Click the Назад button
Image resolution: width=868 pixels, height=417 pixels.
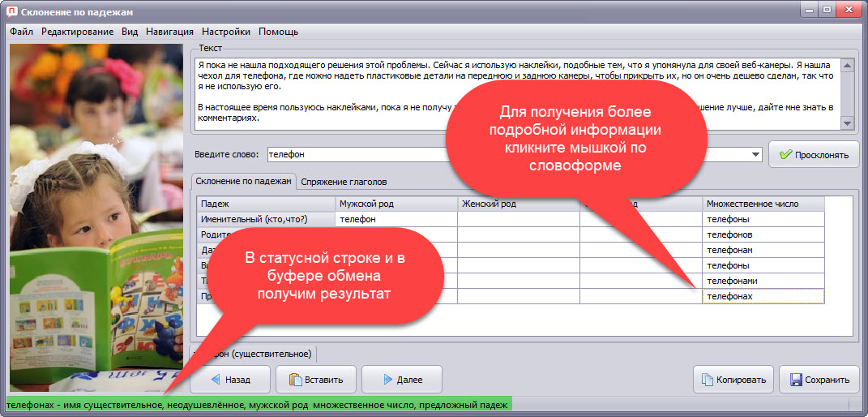pos(230,380)
